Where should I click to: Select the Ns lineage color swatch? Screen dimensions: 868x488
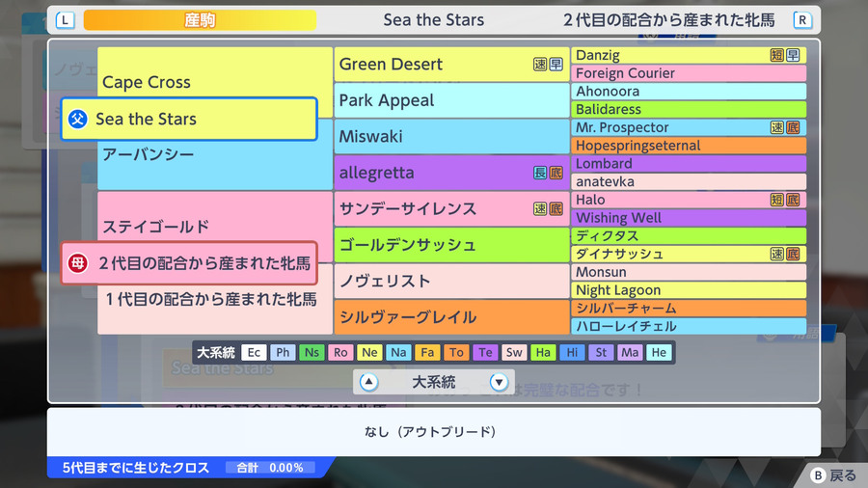312,352
